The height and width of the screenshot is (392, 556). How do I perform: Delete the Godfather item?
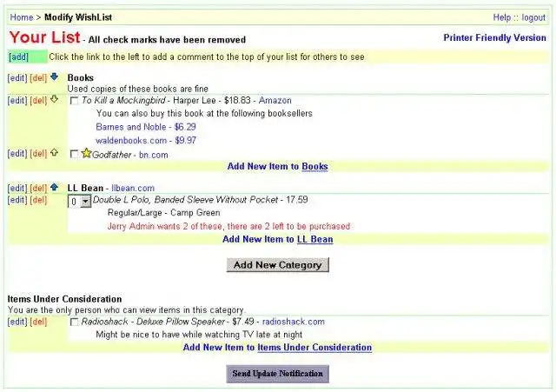[x=38, y=154]
